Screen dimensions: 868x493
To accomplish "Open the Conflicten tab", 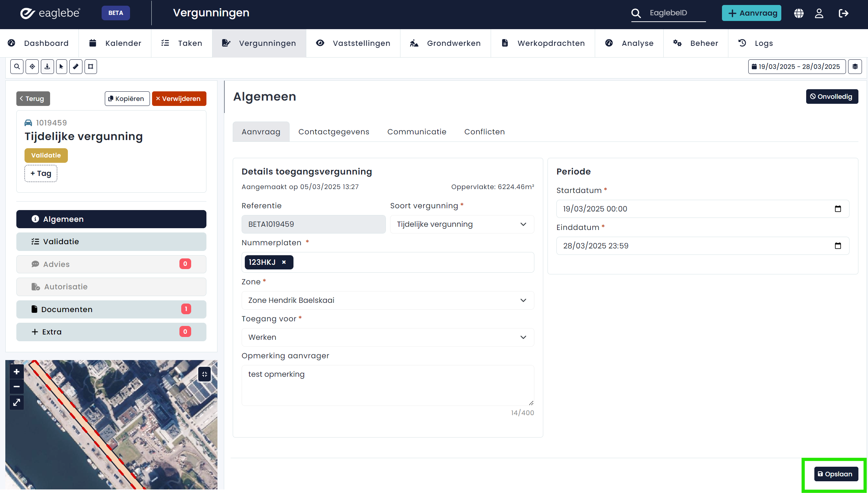I will pos(484,132).
